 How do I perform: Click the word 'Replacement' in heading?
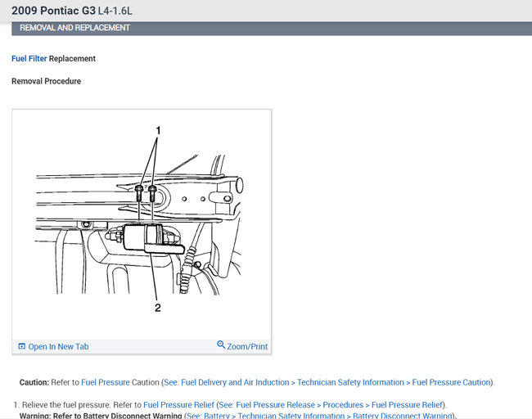coord(72,59)
